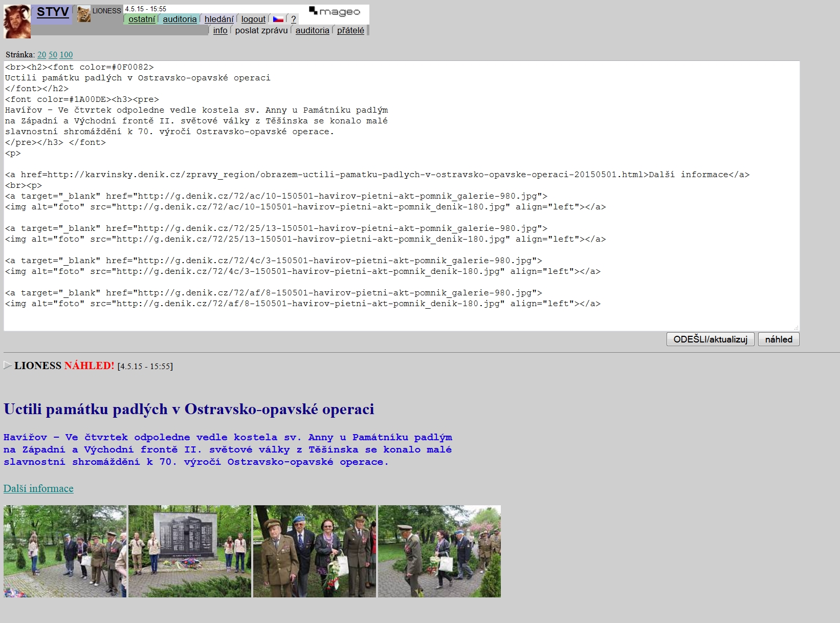Click the arrow icon beside LIONESS preview
This screenshot has width=840, height=623.
[x=7, y=365]
